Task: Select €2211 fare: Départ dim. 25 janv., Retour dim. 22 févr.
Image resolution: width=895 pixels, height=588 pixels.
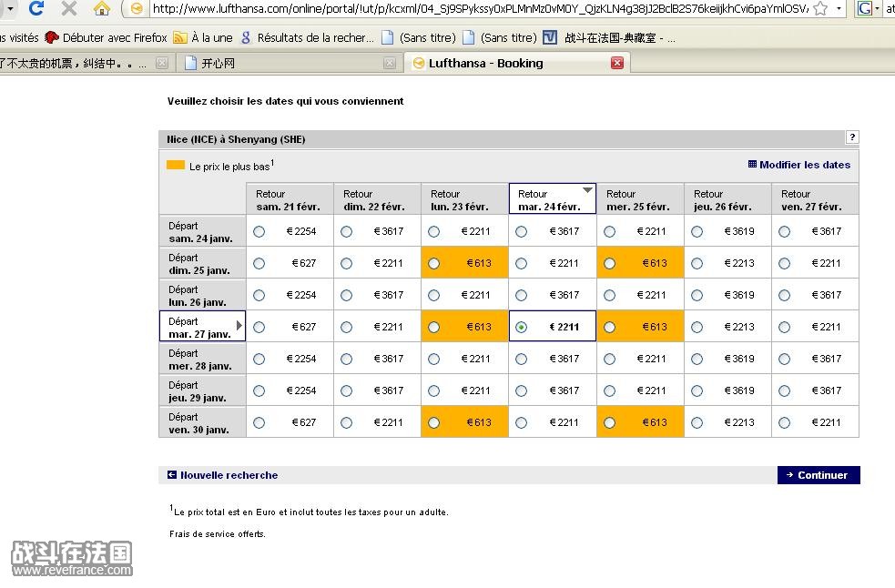Action: 347,264
